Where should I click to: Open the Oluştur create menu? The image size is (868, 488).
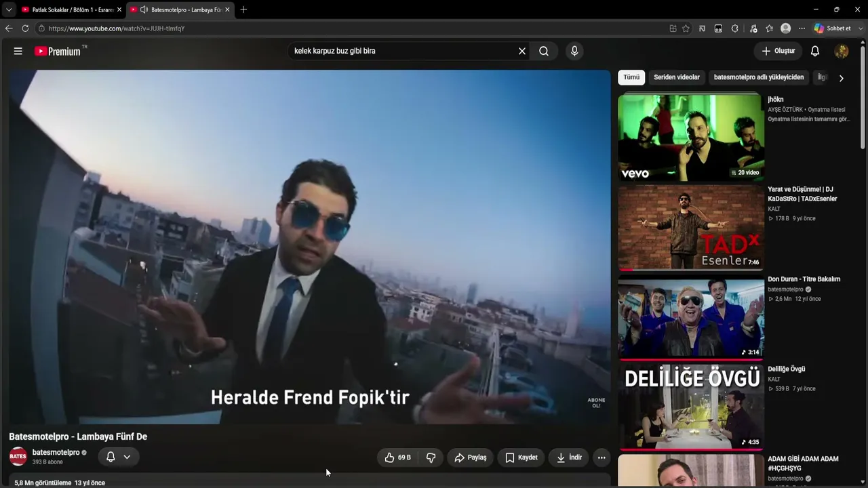778,51
